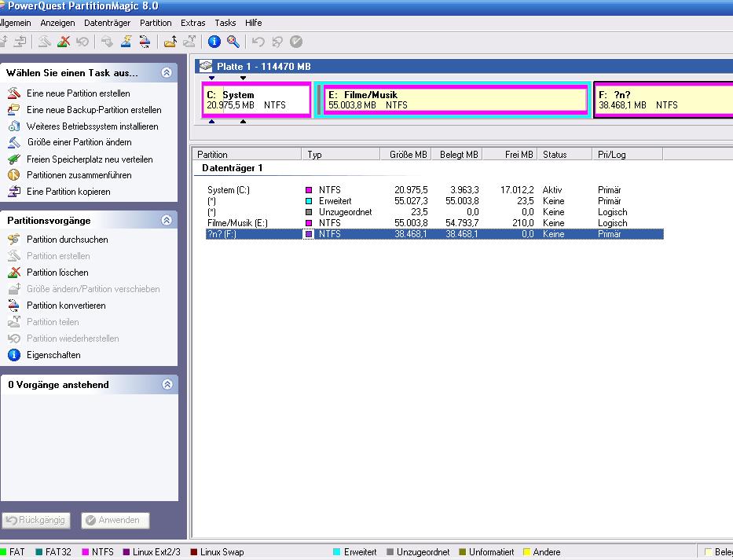Collapse the Vorgänge anstehend panel

point(167,384)
